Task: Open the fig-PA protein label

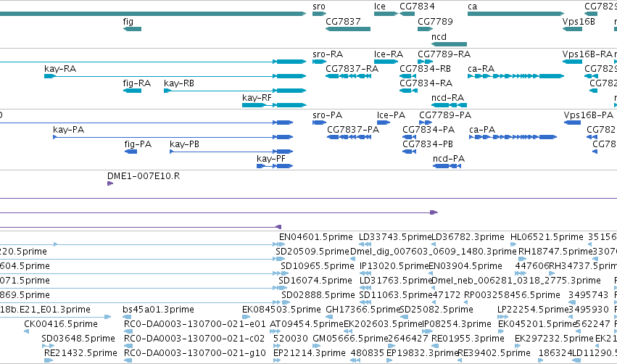Action: click(x=138, y=145)
